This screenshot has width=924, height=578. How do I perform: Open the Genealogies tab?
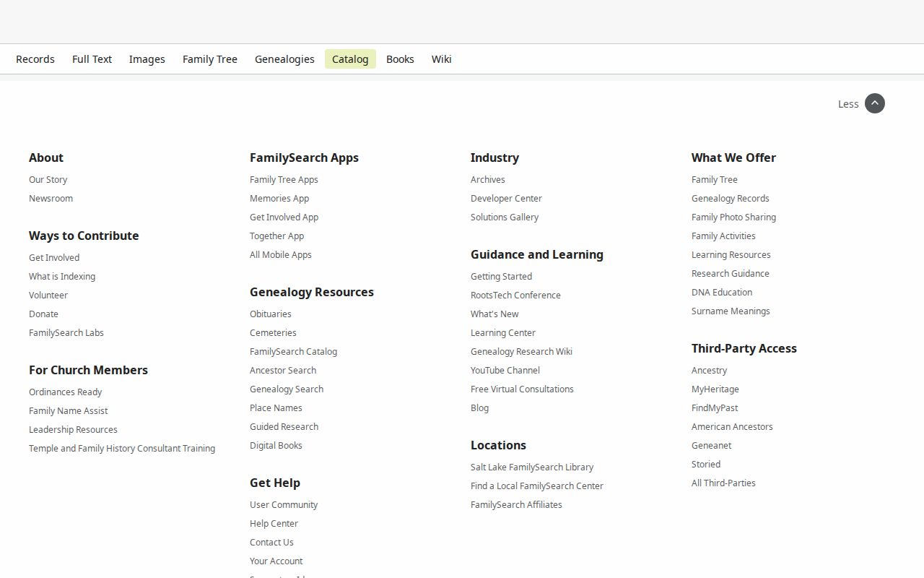[284, 59]
